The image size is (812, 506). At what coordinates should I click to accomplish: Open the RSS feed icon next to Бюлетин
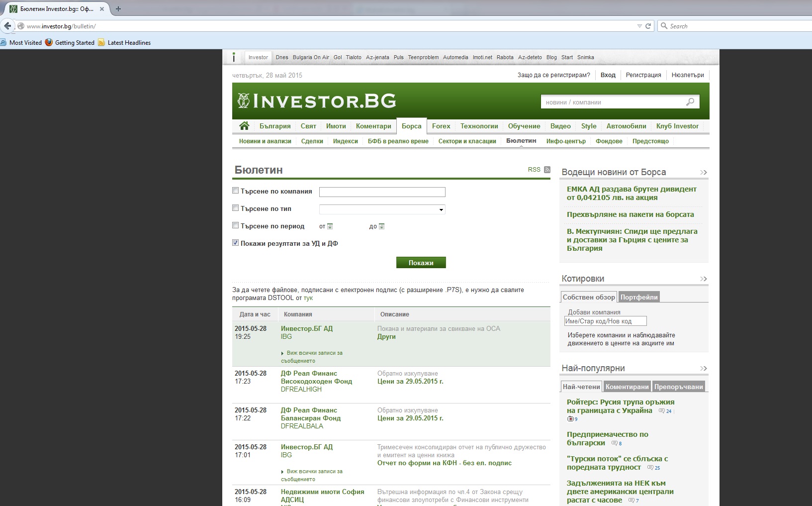pos(547,170)
